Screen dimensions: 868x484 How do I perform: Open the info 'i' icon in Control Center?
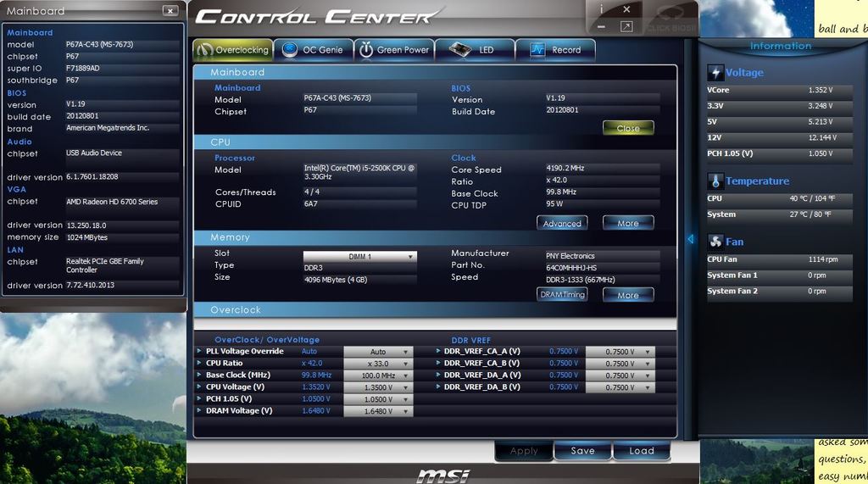click(602, 9)
